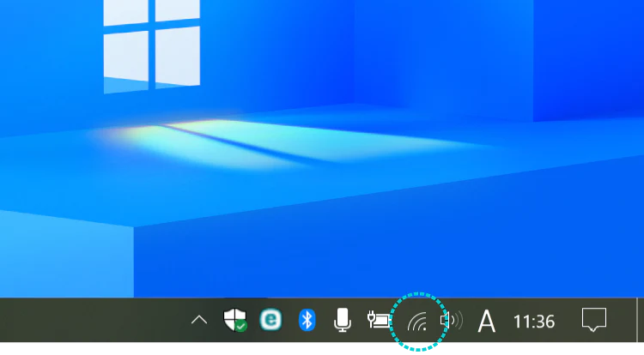
Task: Open the Action Center notification icon
Action: coord(593,320)
